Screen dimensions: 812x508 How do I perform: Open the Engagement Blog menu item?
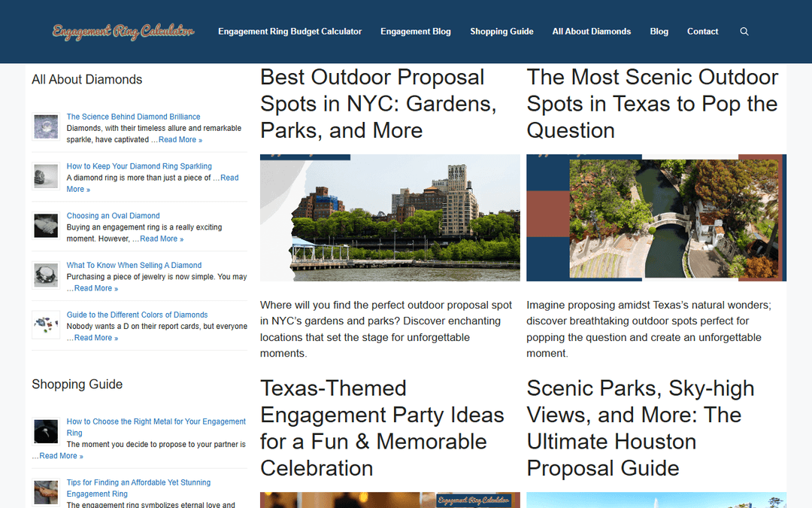coord(416,32)
